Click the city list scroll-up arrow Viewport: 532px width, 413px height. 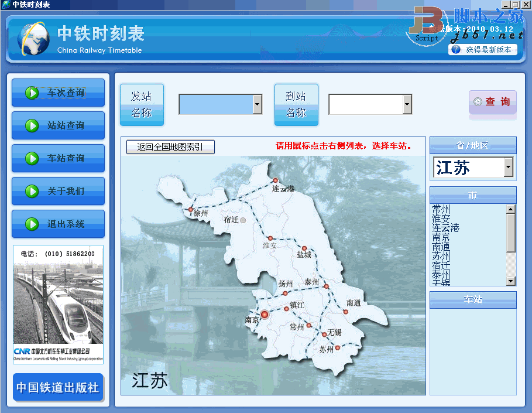coord(510,209)
